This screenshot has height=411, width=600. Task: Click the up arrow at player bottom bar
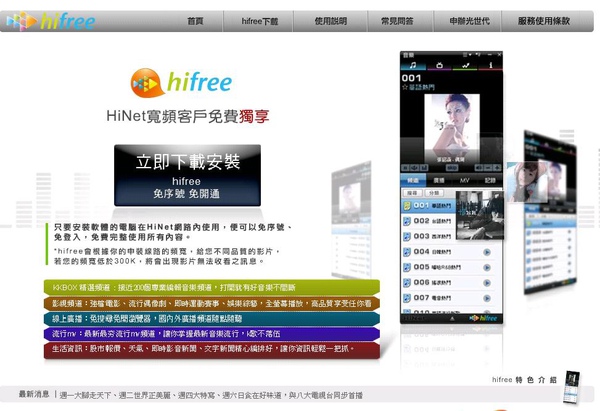(x=452, y=318)
